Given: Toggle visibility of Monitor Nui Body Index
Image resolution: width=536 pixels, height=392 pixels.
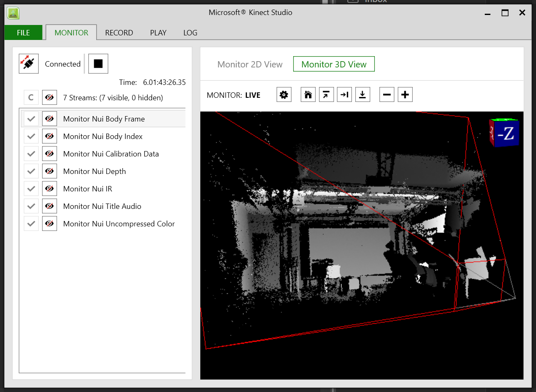Looking at the screenshot, I should tap(50, 136).
